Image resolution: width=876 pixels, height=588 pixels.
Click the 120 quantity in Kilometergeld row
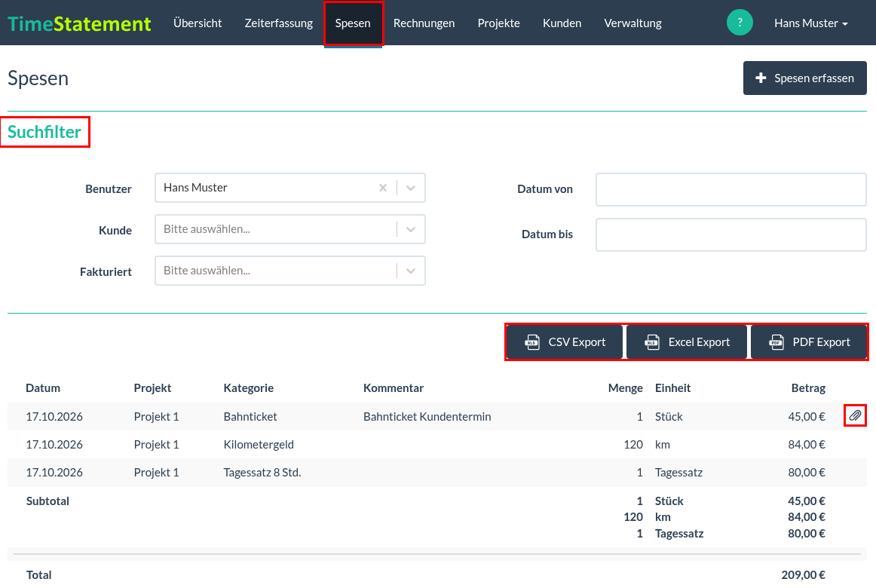pos(633,445)
